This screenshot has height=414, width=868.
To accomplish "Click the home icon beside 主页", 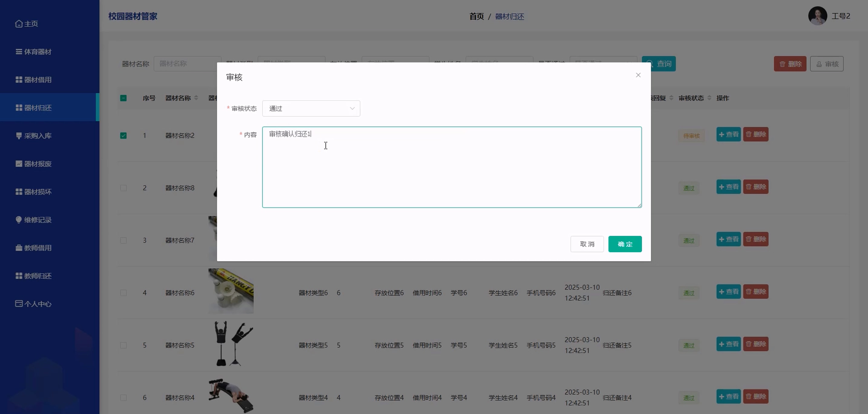I will (19, 24).
